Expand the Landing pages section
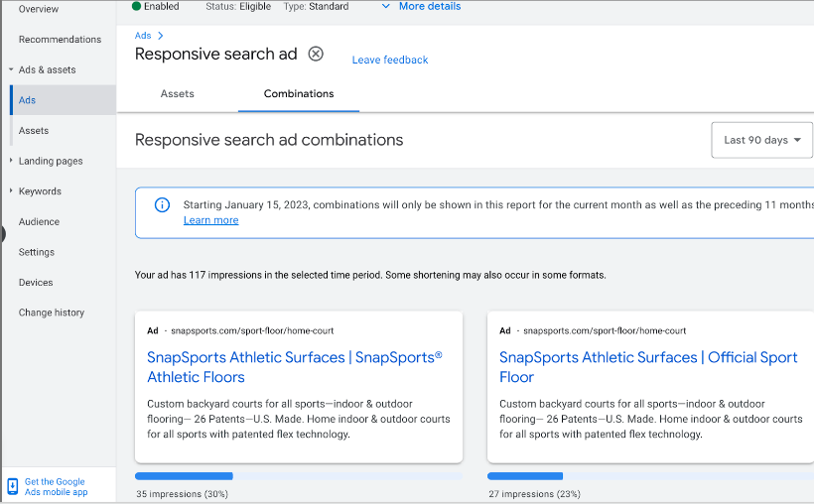The height and width of the screenshot is (504, 814). (x=11, y=161)
